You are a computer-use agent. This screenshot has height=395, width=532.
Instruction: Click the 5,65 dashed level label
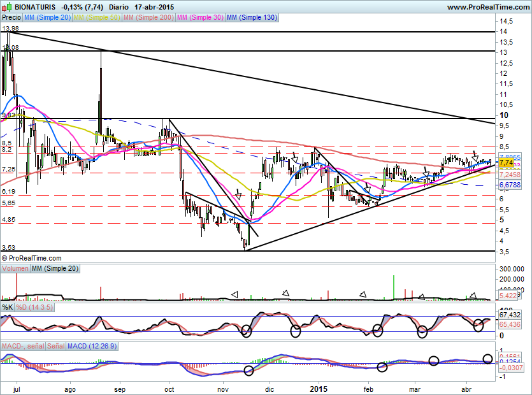[8, 203]
